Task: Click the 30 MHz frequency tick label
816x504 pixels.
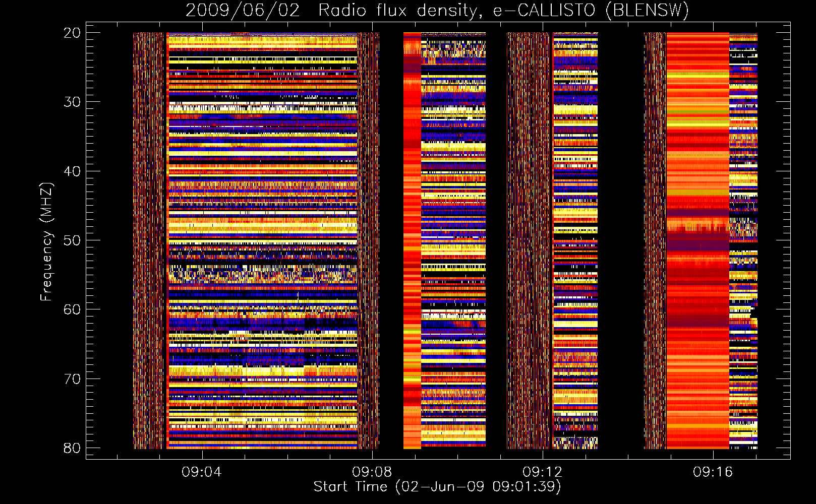Action: click(72, 102)
